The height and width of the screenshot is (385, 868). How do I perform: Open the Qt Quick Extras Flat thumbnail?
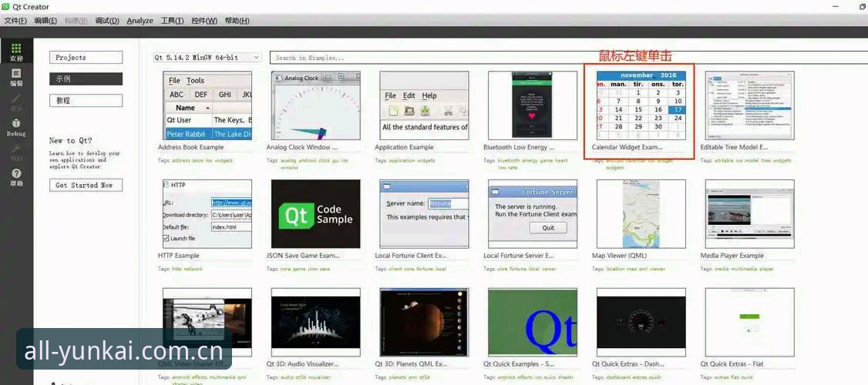749,322
